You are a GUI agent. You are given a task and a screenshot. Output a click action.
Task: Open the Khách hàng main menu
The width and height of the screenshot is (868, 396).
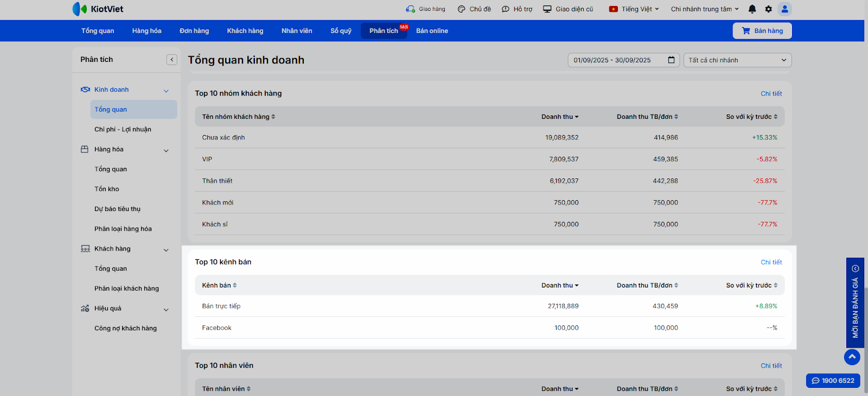[x=245, y=31]
